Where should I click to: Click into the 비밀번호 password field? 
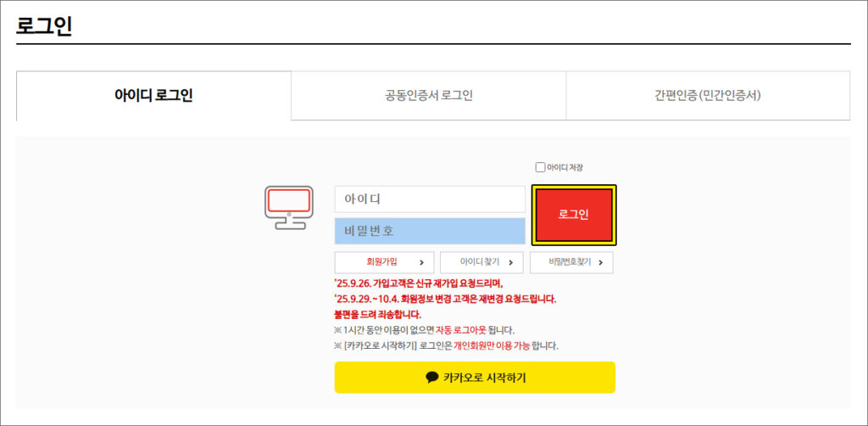point(430,231)
